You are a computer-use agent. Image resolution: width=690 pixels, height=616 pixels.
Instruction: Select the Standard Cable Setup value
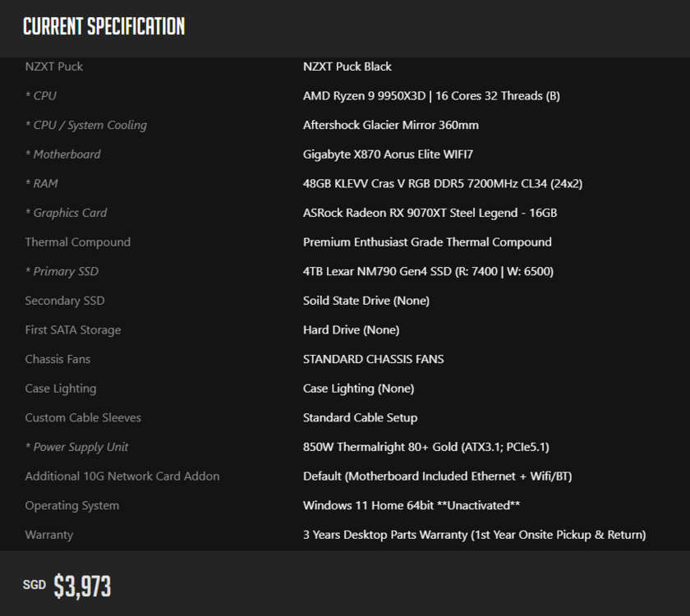coord(360,418)
